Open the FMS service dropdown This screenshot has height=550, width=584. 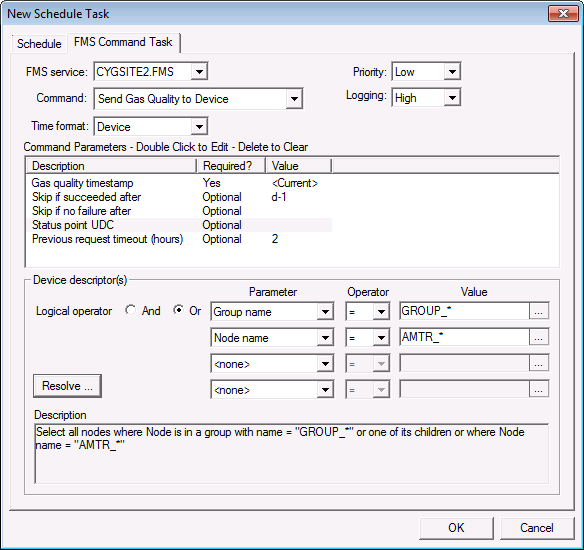(x=199, y=71)
